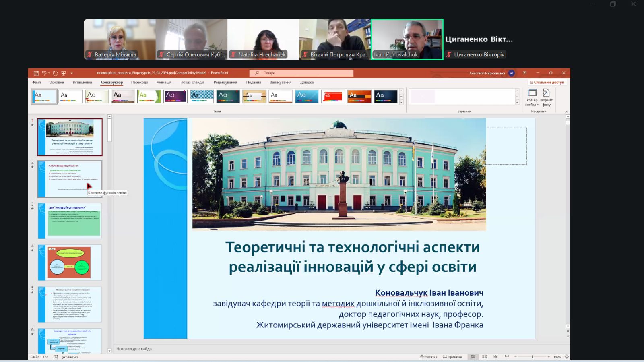Click the 109% zoom level
The width and height of the screenshot is (644, 362).
point(557,357)
